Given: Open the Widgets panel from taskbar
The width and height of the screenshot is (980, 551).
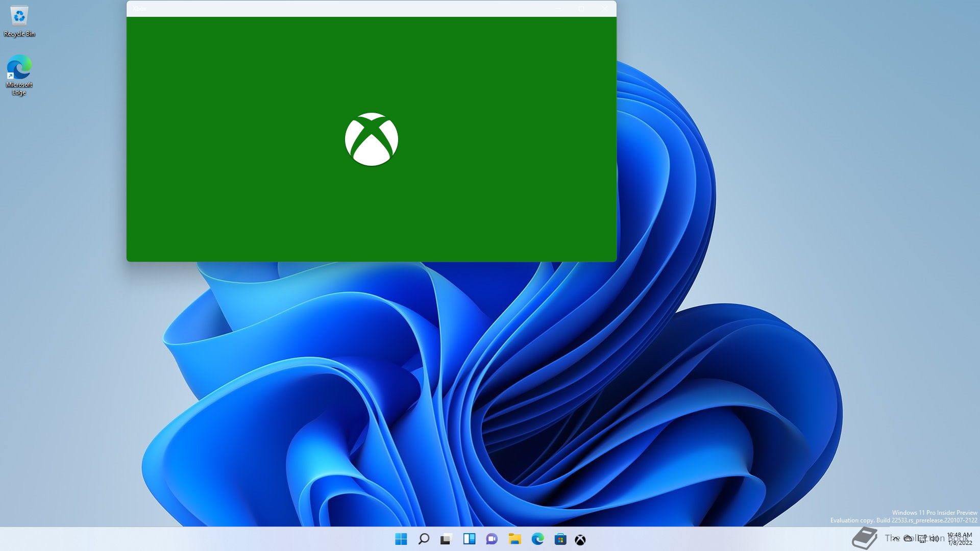Looking at the screenshot, I should click(469, 539).
